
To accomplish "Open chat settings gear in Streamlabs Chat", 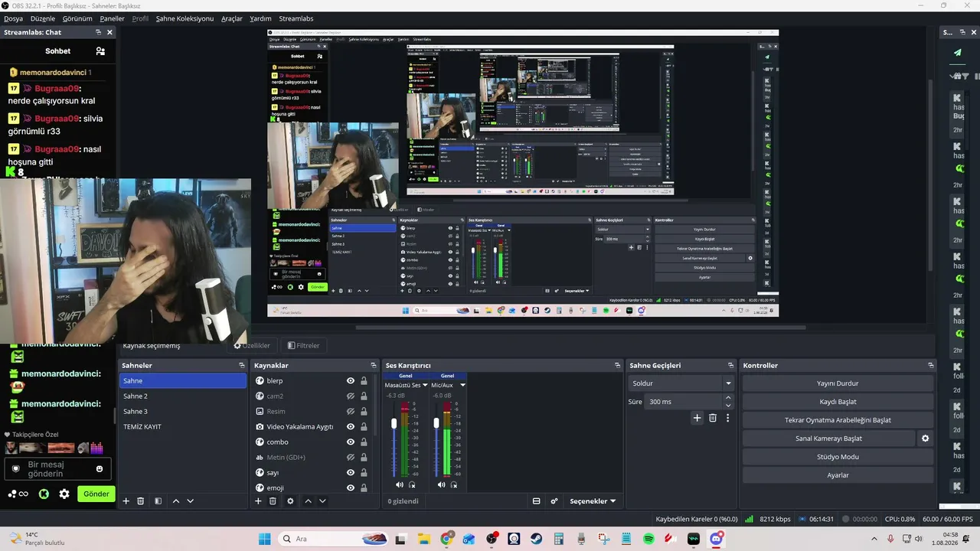I will point(64,494).
